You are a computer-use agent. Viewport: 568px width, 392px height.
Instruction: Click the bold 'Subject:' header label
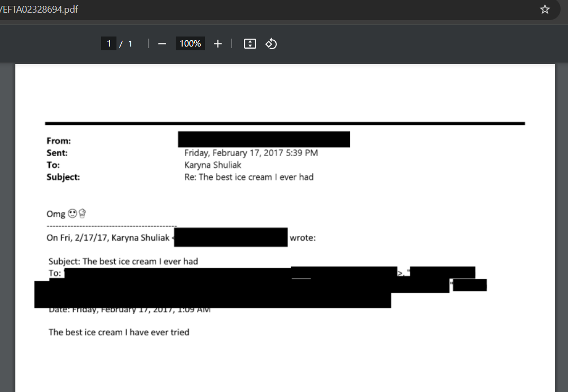(x=63, y=177)
